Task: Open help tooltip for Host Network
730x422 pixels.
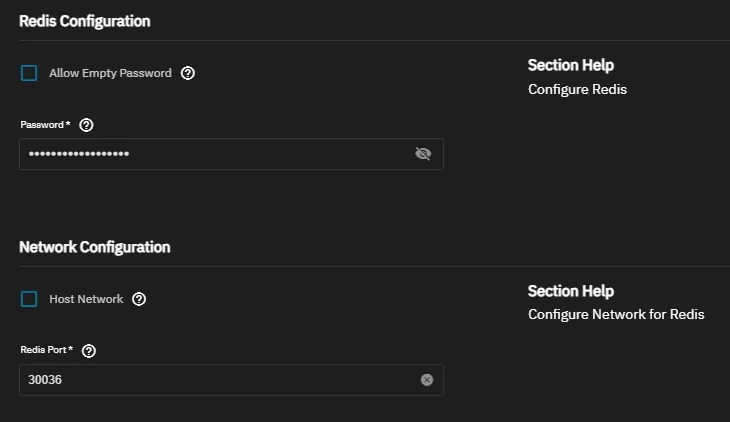Action: pos(139,299)
